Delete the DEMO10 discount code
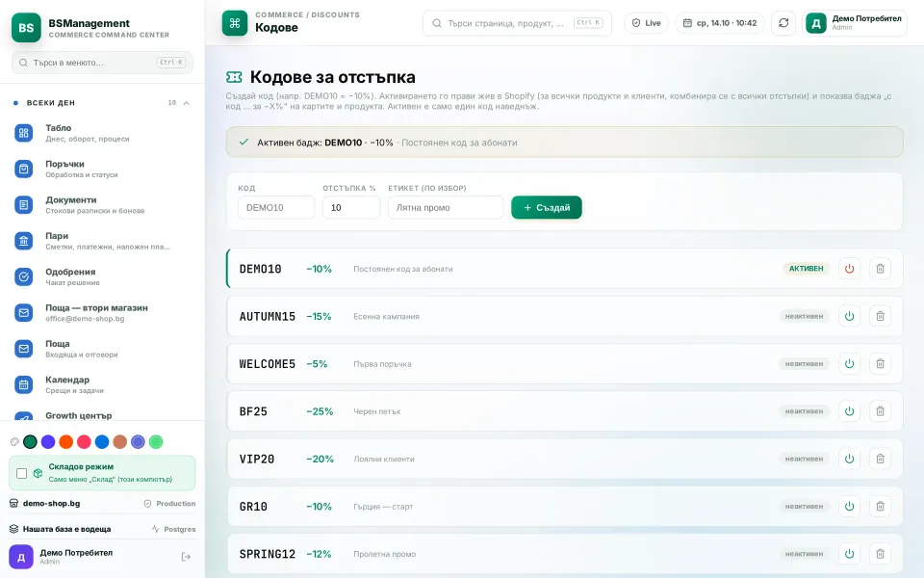This screenshot has height=578, width=924. tap(880, 269)
